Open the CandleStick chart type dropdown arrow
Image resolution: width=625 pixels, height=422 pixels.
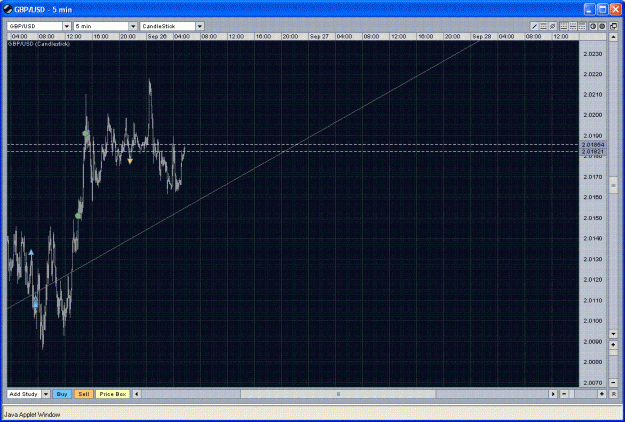(x=200, y=26)
